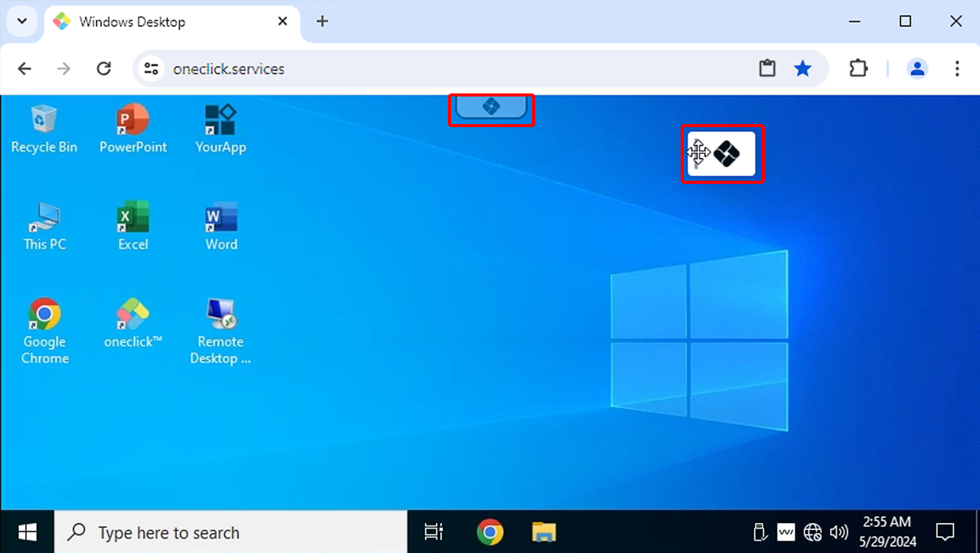Click the Windows search box
Screen dimensions: 980x553
[x=230, y=532]
